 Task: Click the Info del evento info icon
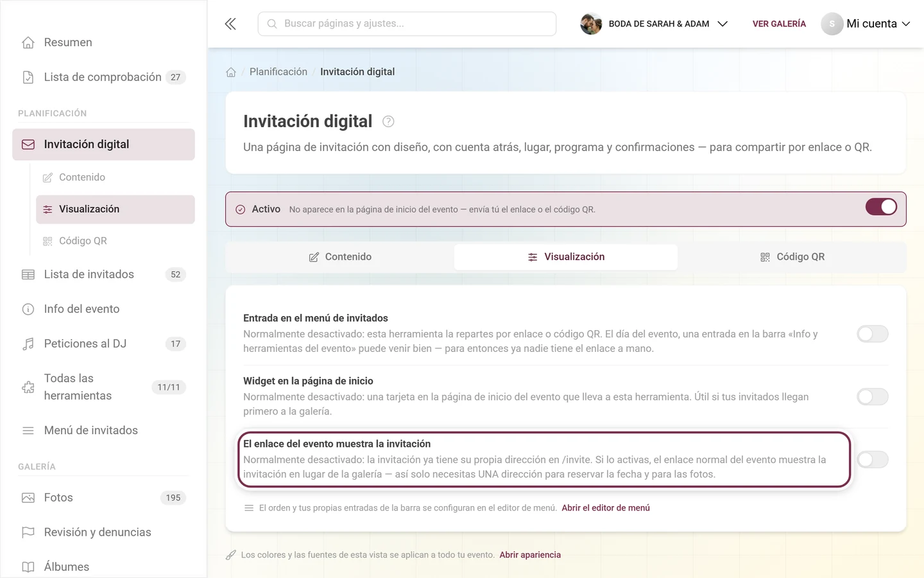point(28,309)
